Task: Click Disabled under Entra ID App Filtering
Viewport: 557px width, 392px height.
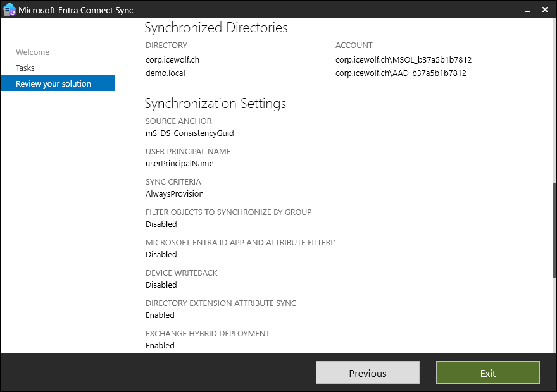Action: (161, 255)
